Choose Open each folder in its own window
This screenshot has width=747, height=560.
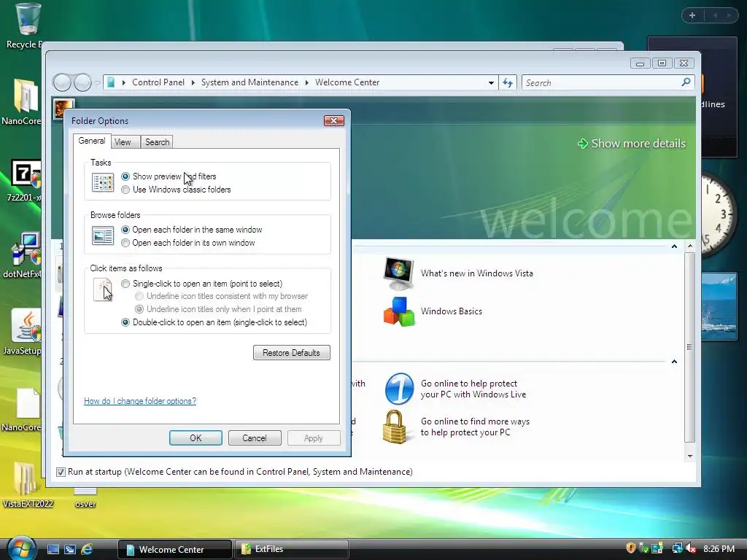[125, 244]
